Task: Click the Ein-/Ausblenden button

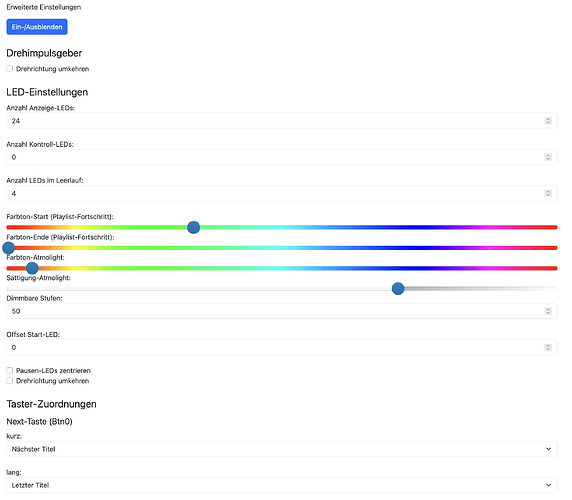Action: 37,27
